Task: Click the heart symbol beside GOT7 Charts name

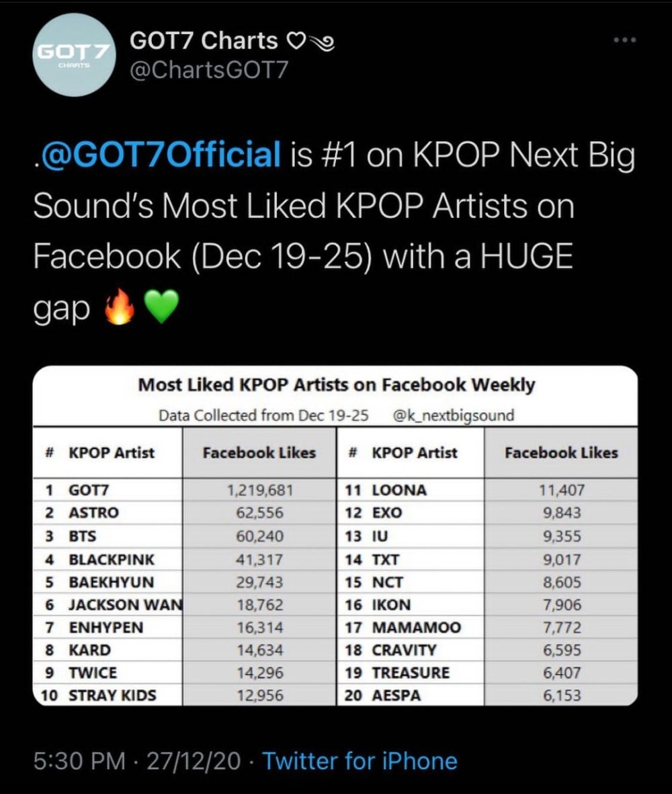Action: pyautogui.click(x=296, y=40)
